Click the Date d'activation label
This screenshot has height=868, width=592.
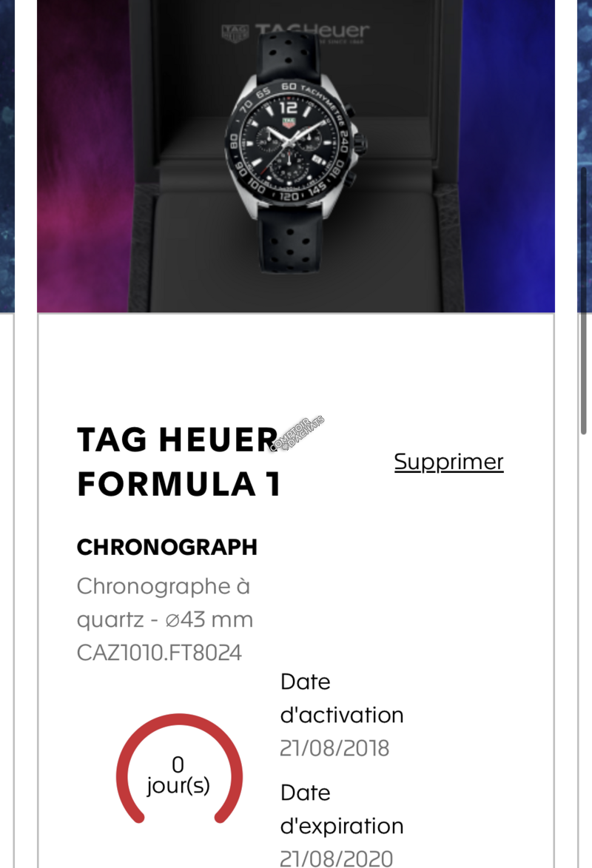(341, 698)
